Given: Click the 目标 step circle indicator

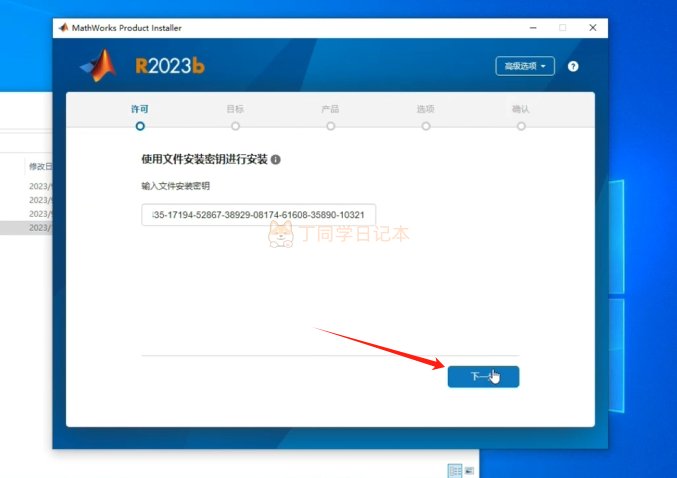Looking at the screenshot, I should (235, 126).
